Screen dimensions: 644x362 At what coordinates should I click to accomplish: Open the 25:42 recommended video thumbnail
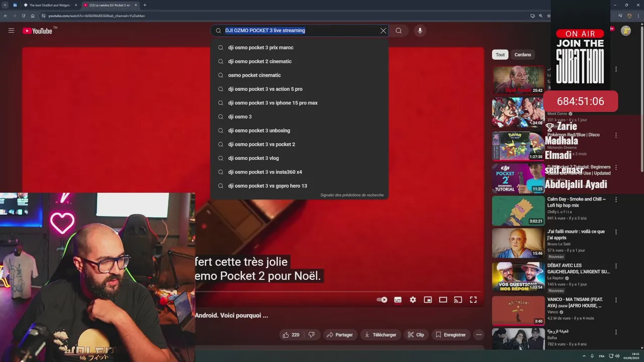coord(518,79)
